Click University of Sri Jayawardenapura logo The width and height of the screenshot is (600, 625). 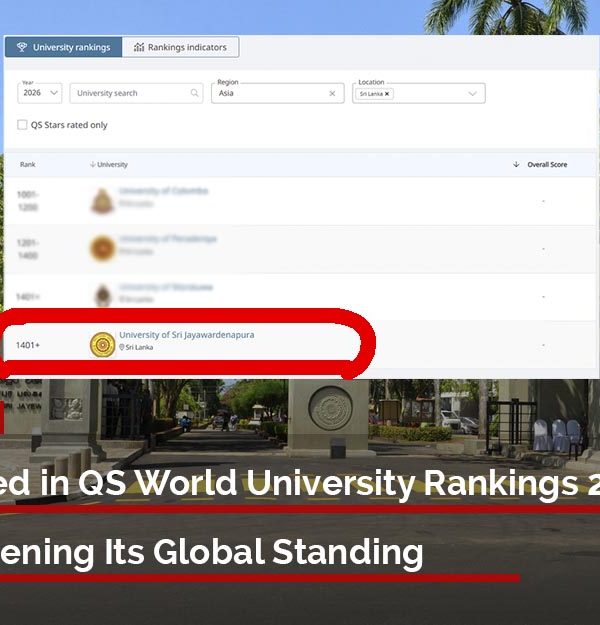pyautogui.click(x=102, y=344)
